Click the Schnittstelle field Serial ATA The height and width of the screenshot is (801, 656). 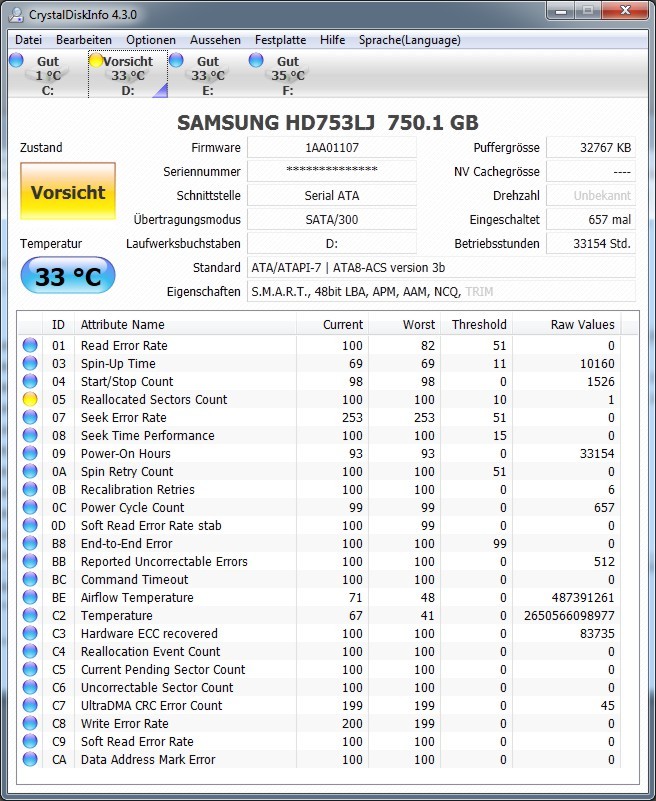pyautogui.click(x=332, y=196)
